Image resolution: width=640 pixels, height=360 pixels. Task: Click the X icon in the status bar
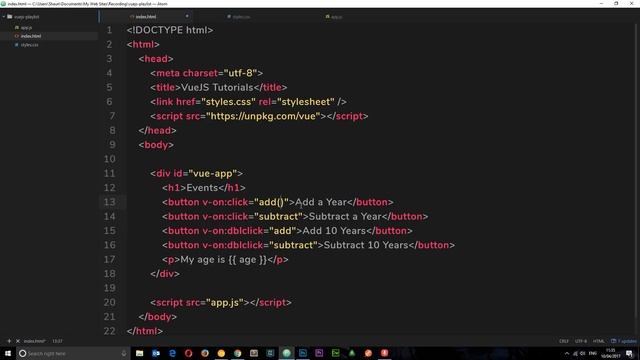[18, 341]
